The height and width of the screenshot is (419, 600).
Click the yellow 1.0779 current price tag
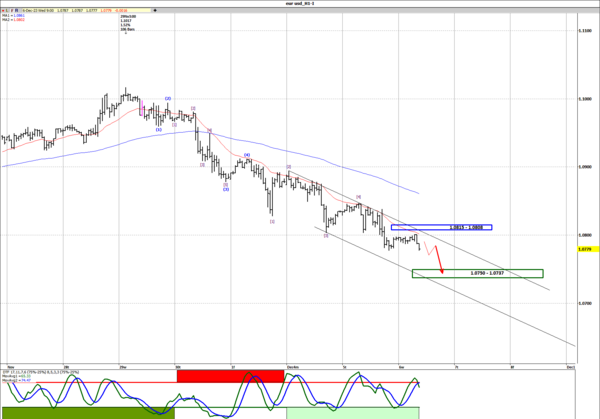(x=589, y=249)
